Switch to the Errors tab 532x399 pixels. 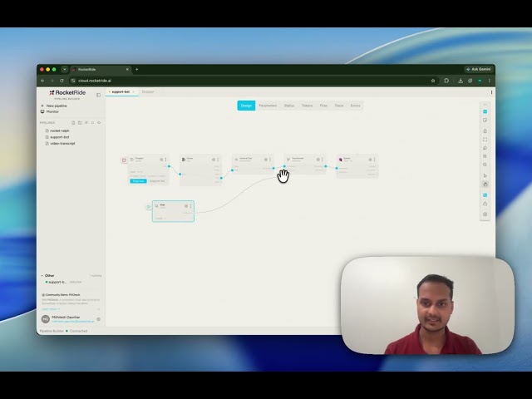tap(355, 106)
